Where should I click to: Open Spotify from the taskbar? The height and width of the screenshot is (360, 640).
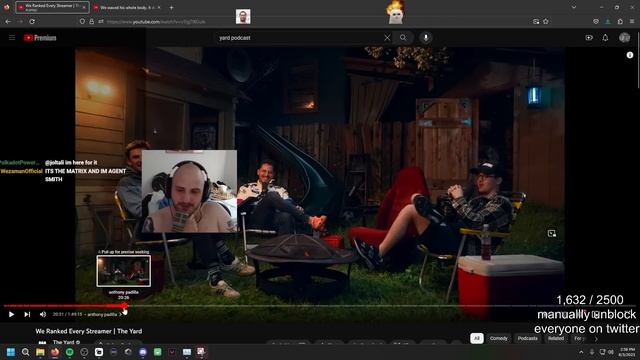pyautogui.click(x=69, y=352)
